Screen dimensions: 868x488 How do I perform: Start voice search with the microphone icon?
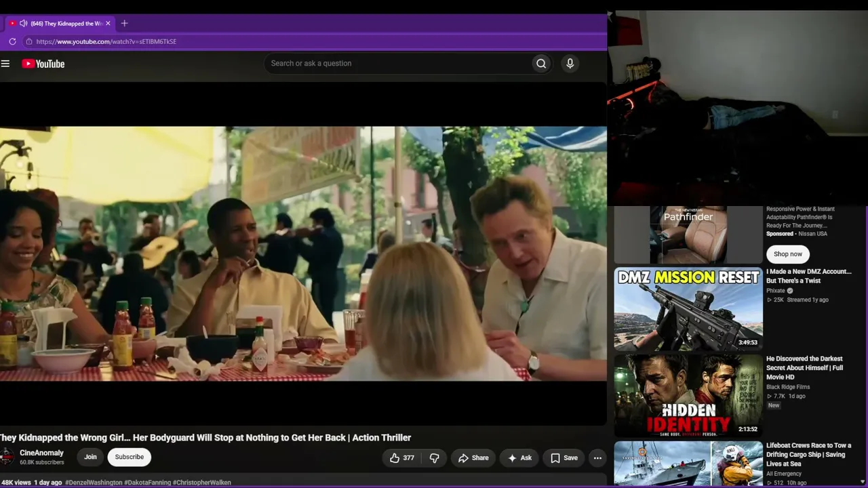(570, 64)
